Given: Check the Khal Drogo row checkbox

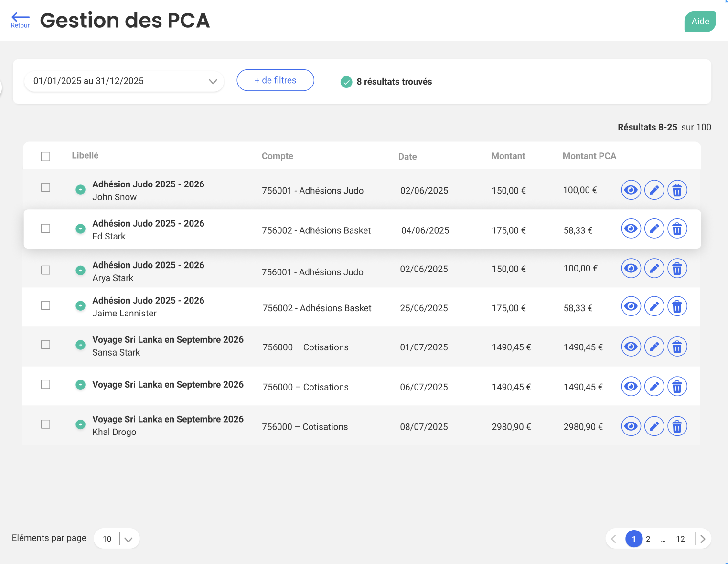Looking at the screenshot, I should tap(46, 424).
